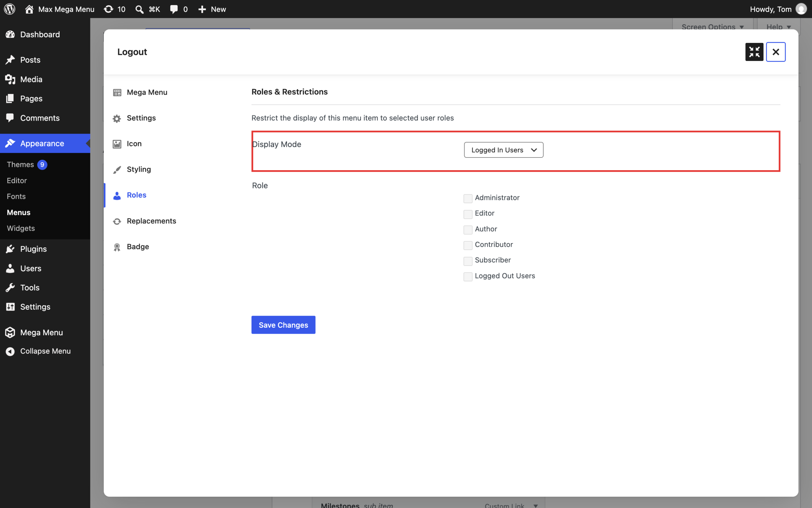The width and height of the screenshot is (812, 508).
Task: Click the Tools wrench icon
Action: pos(10,288)
